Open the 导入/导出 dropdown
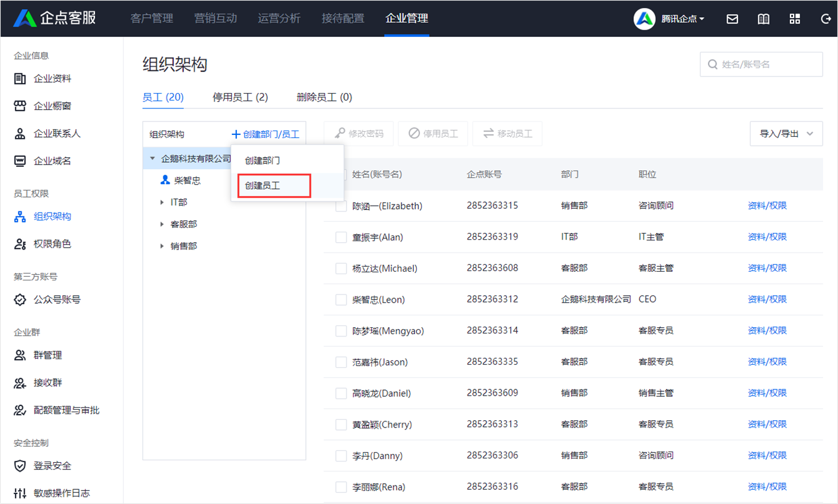The height and width of the screenshot is (504, 838). coord(786,133)
